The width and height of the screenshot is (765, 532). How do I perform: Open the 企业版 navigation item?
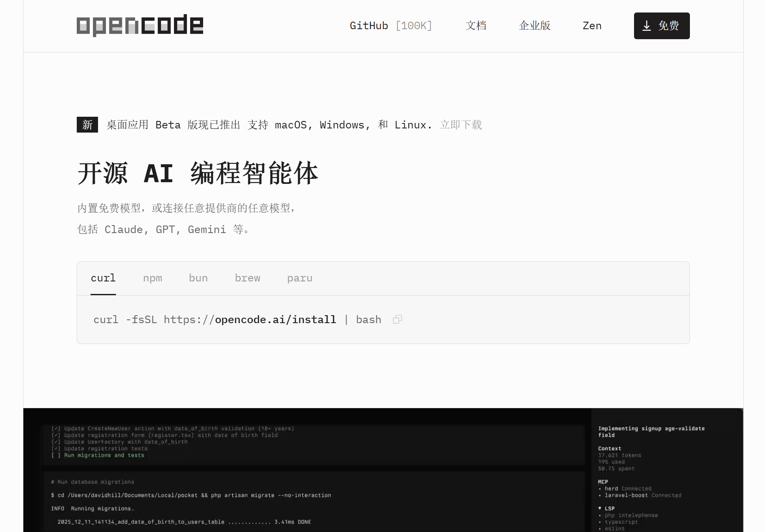[x=534, y=25]
